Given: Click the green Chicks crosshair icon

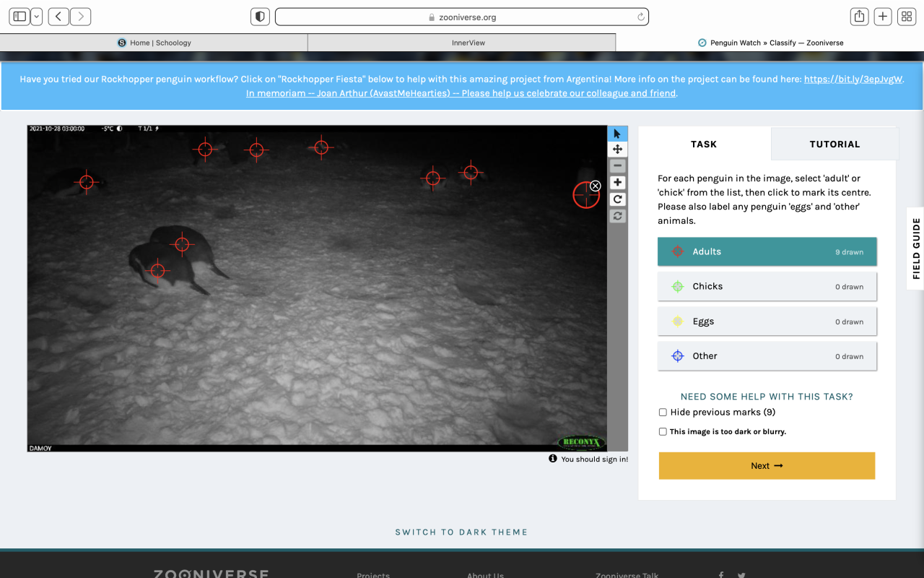Looking at the screenshot, I should (677, 286).
